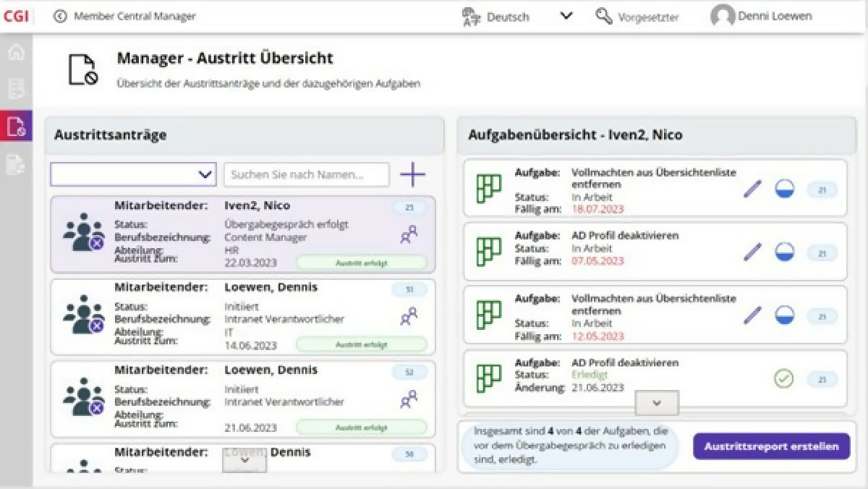Toggle the green completion check on the Erledigt task
Screen dimensions: 868x489
click(x=783, y=378)
